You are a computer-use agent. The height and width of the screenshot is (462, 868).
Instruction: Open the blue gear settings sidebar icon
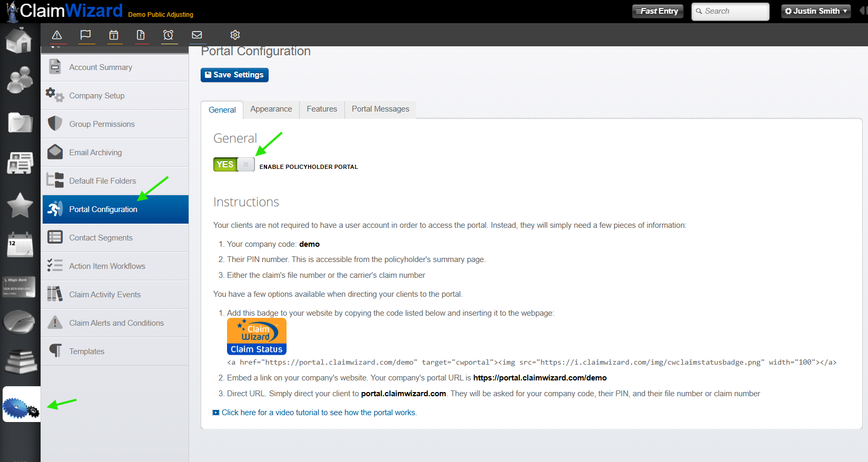point(21,405)
